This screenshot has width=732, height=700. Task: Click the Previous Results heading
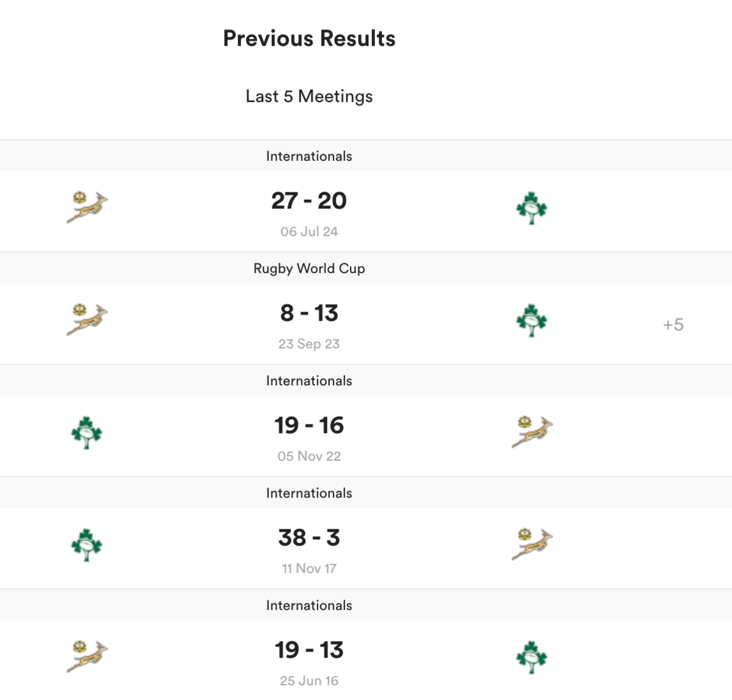[309, 38]
